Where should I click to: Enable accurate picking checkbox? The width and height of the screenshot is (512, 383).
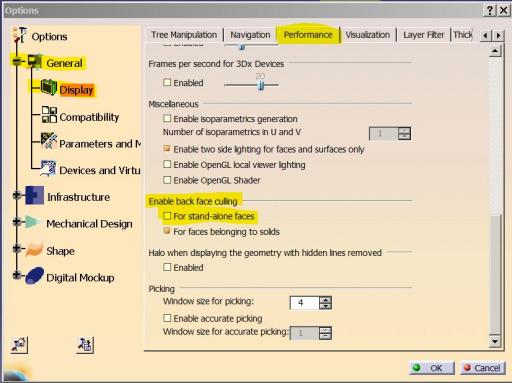pos(167,318)
